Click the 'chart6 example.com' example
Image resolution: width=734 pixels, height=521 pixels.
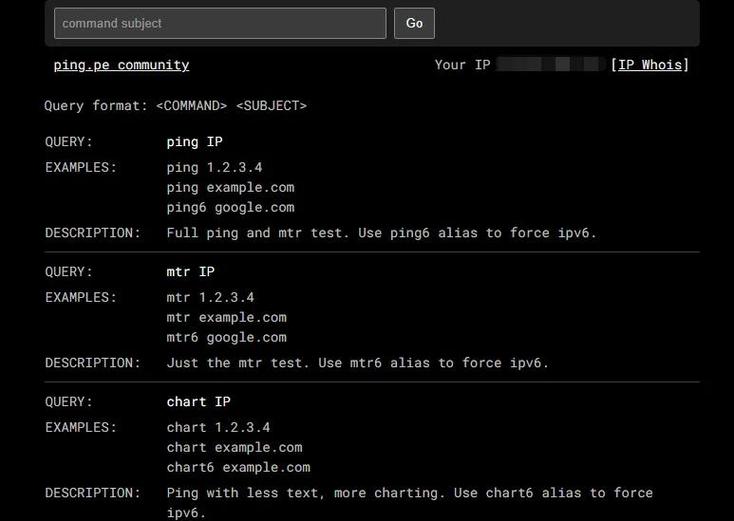[x=238, y=468]
